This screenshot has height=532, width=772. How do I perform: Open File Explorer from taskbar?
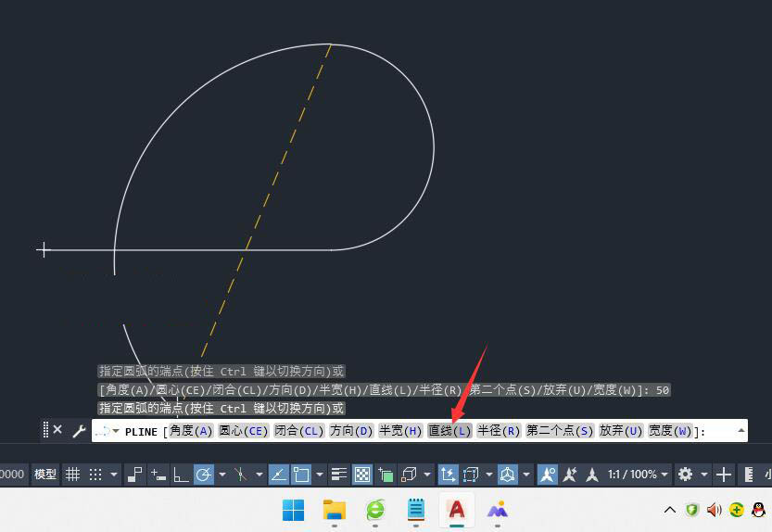[335, 510]
